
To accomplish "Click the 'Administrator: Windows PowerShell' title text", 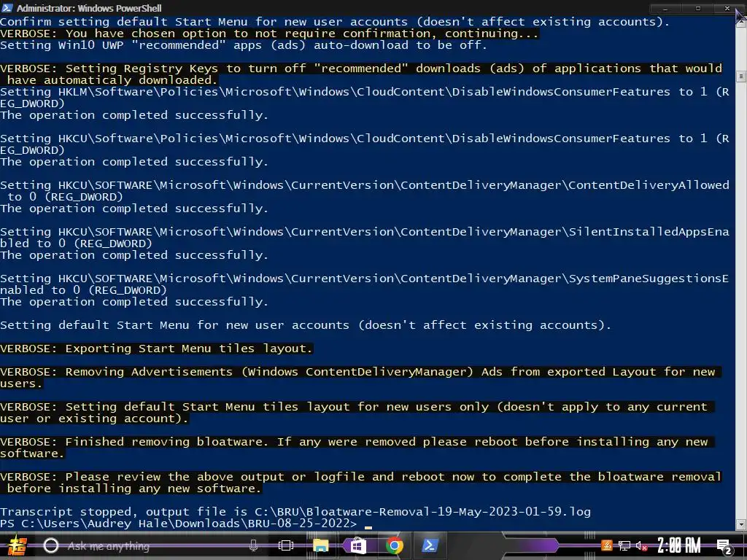I will tap(89, 8).
